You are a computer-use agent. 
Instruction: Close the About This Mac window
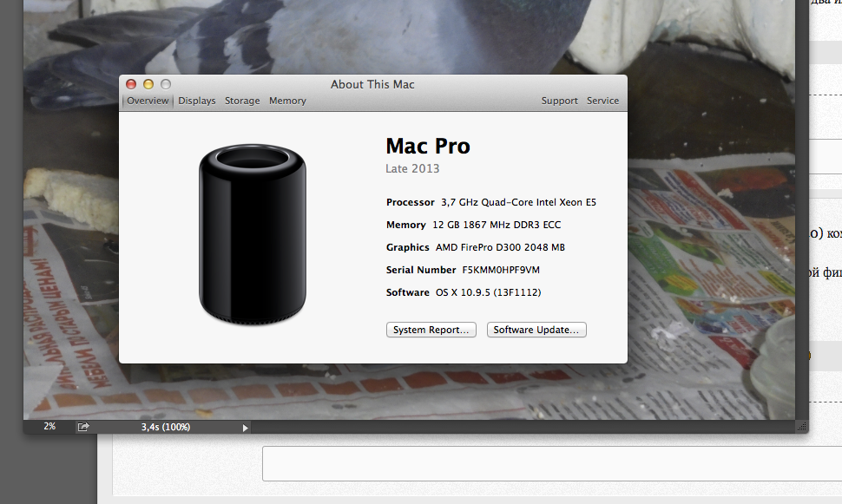[131, 84]
